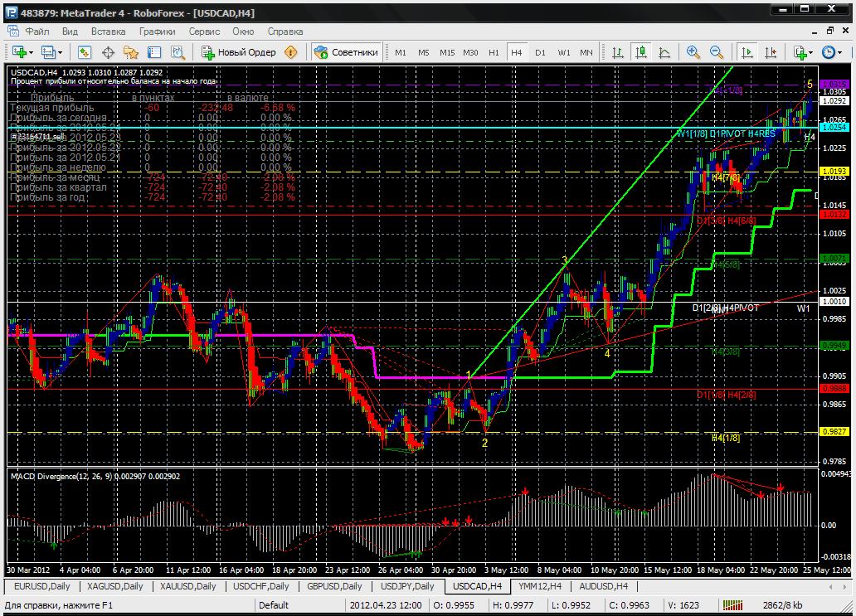Image resolution: width=856 pixels, height=616 pixels.
Task: Switch chart to M5 timeframe
Action: 424,53
